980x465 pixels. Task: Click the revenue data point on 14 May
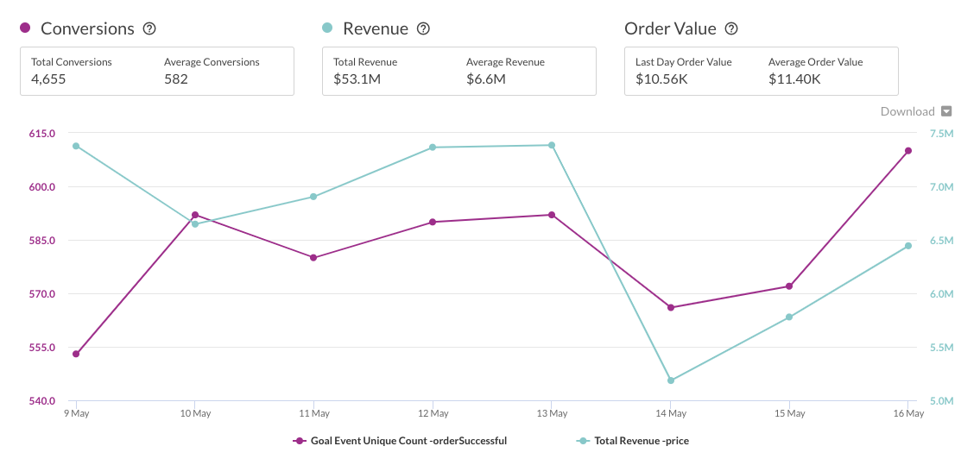pyautogui.click(x=671, y=380)
